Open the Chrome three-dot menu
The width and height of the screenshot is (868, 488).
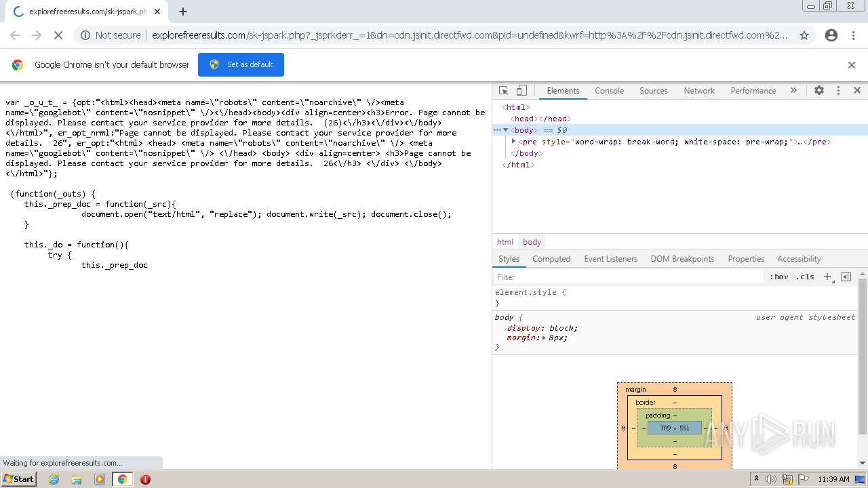click(853, 35)
